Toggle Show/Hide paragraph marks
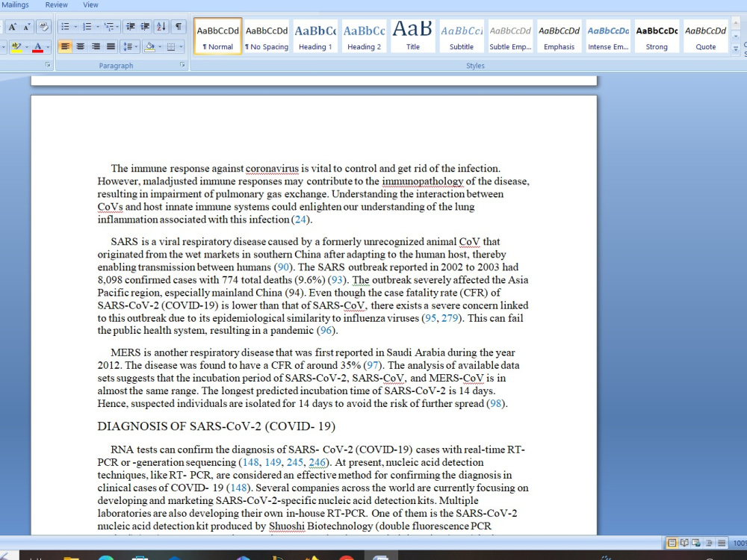This screenshot has width=747, height=560. (179, 27)
